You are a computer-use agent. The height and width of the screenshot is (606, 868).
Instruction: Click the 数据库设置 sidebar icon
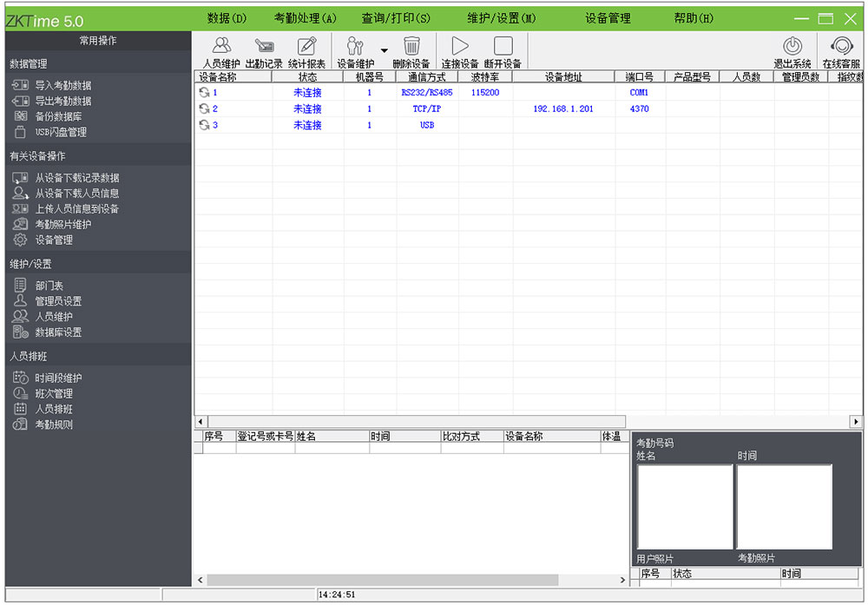click(x=21, y=332)
